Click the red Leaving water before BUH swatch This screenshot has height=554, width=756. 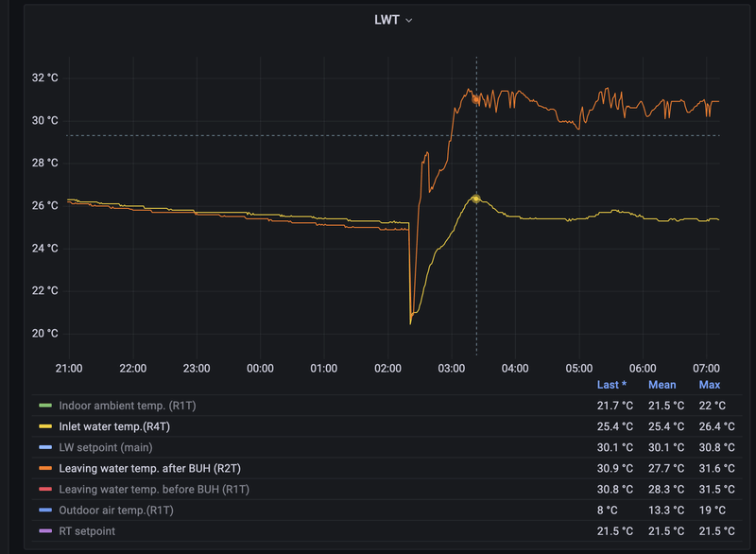(x=45, y=490)
